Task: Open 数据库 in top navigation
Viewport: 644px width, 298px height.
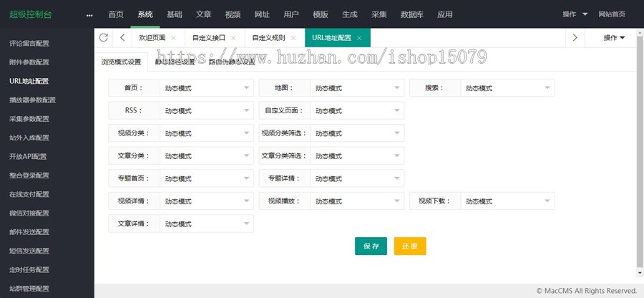Action: (412, 14)
